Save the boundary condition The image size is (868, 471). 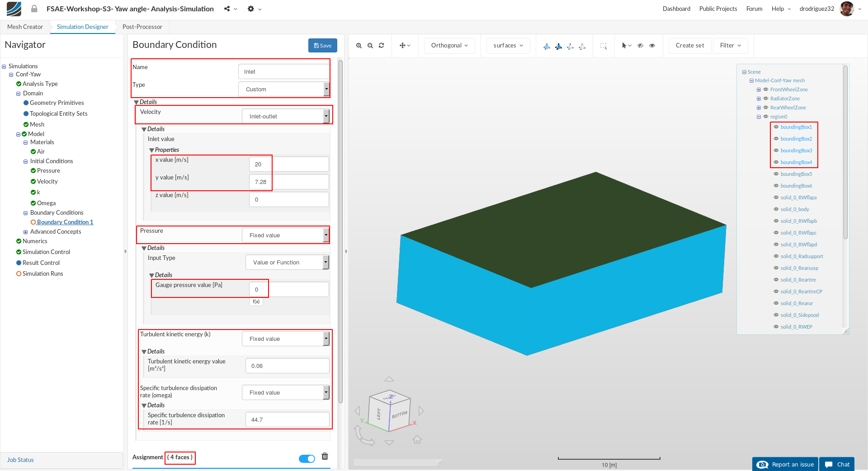pyautogui.click(x=322, y=46)
